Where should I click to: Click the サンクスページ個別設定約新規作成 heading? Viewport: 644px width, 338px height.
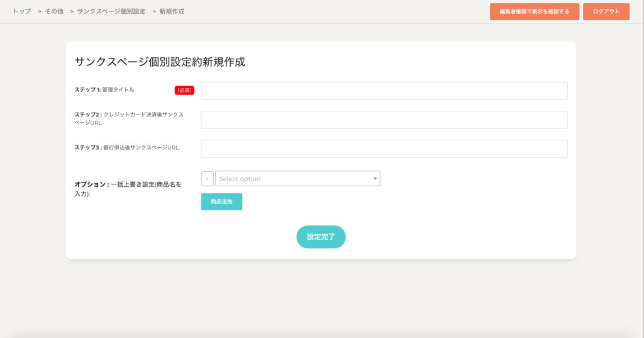pos(160,62)
